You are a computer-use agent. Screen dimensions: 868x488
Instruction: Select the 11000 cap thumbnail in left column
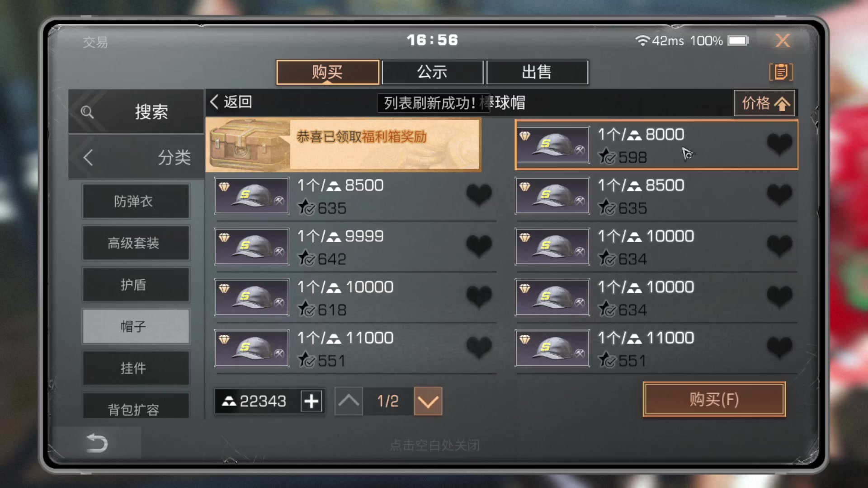[252, 348]
